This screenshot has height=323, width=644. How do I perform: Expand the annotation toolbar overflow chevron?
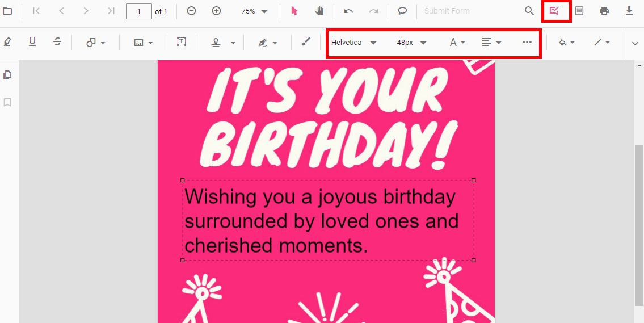pos(635,43)
